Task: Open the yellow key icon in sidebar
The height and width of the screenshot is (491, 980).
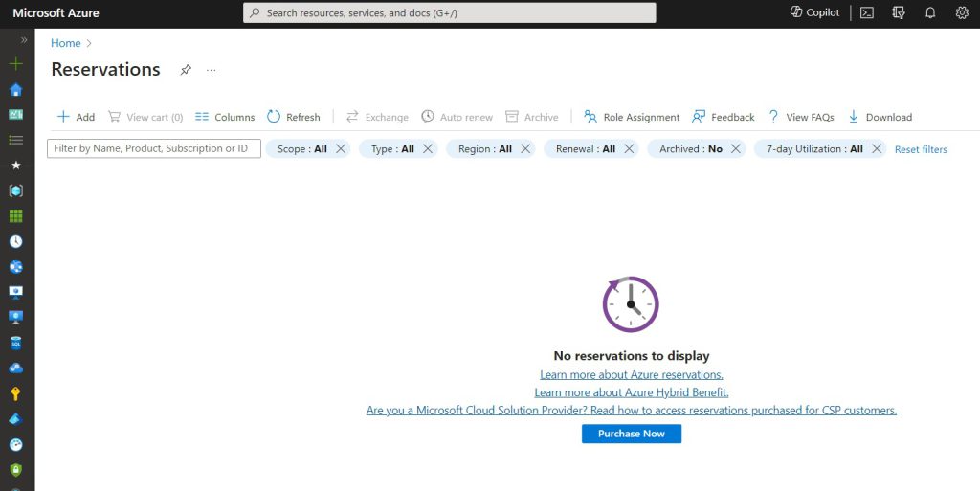Action: point(16,393)
